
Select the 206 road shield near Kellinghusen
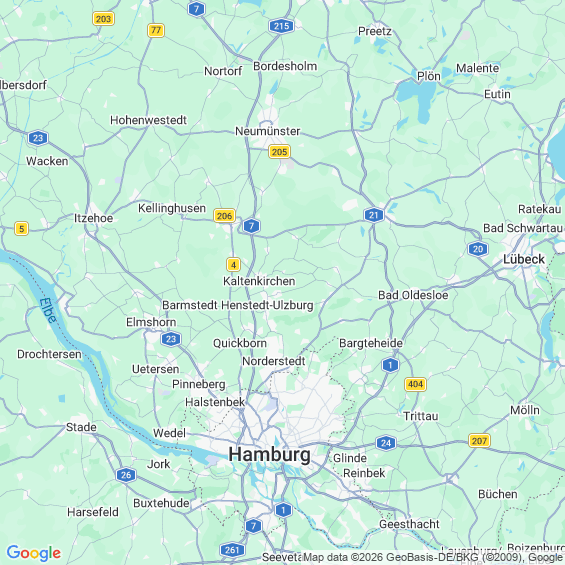pyautogui.click(x=224, y=216)
